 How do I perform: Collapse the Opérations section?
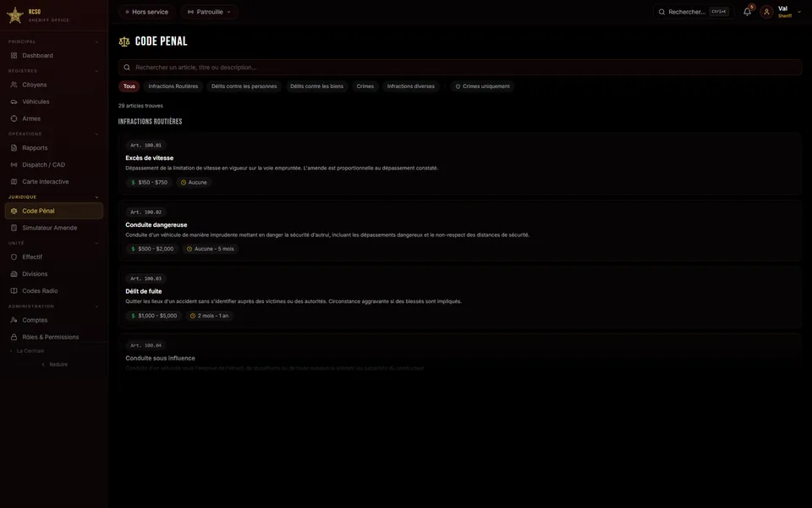pyautogui.click(x=96, y=135)
